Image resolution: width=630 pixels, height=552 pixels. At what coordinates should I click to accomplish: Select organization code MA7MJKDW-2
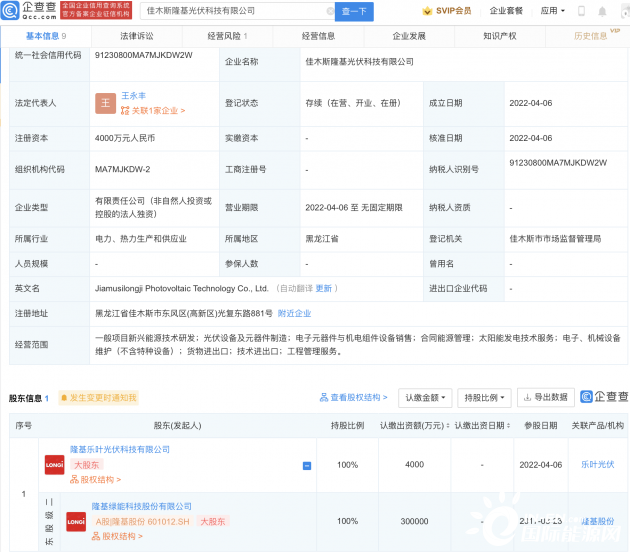(x=123, y=170)
